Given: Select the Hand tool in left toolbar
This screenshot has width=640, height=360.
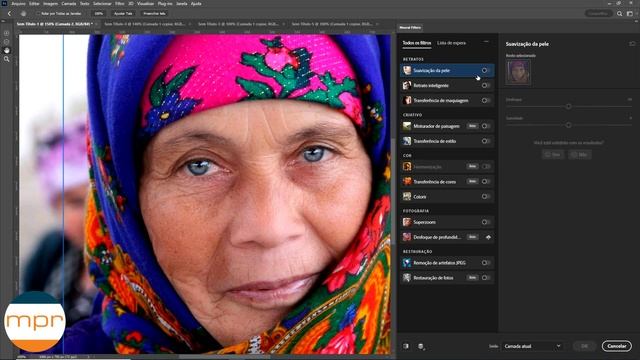Looking at the screenshot, I should point(7,50).
